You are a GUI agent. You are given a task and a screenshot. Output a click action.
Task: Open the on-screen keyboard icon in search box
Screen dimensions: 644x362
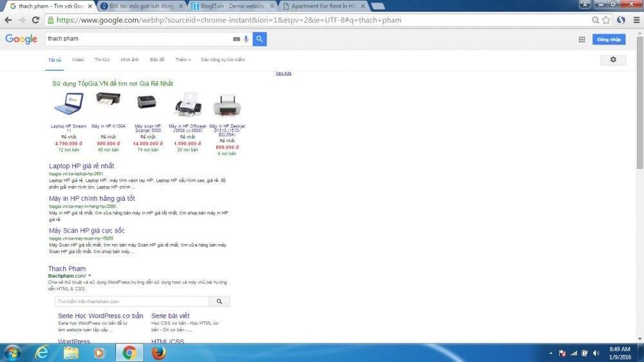point(236,39)
